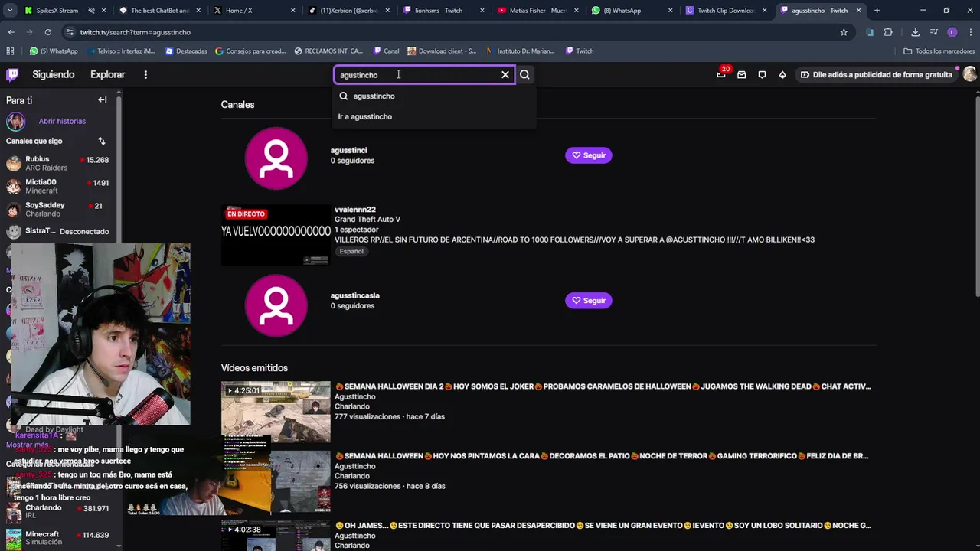980x551 pixels.
Task: Select the Español tag
Action: (x=351, y=251)
